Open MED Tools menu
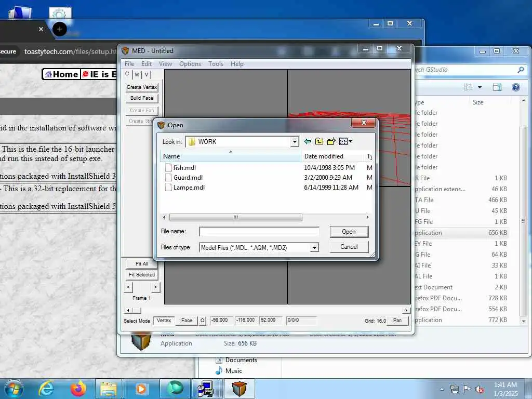This screenshot has width=532, height=399. pyautogui.click(x=216, y=64)
